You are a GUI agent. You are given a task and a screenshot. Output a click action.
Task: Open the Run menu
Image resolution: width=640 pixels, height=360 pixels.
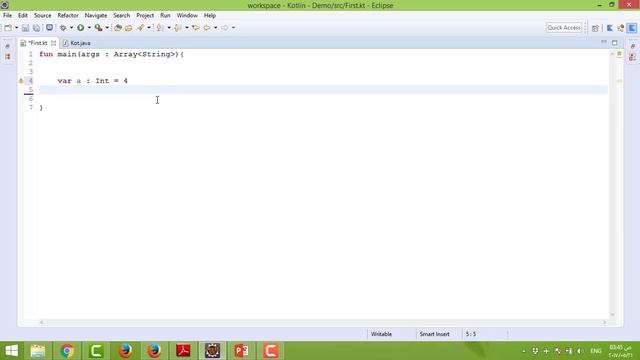165,16
